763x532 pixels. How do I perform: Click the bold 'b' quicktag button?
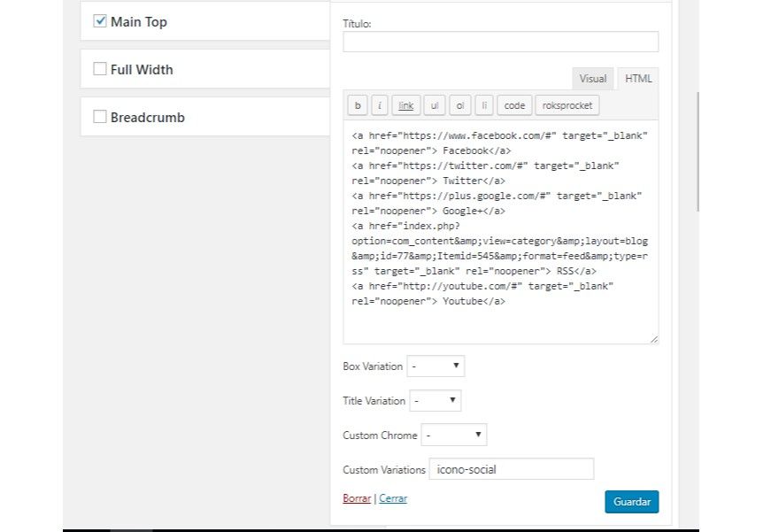(358, 105)
